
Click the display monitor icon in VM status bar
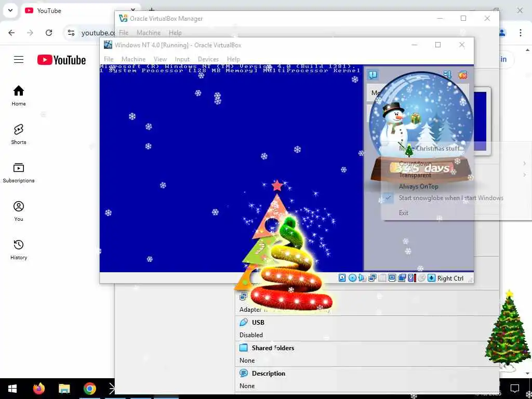pyautogui.click(x=392, y=278)
